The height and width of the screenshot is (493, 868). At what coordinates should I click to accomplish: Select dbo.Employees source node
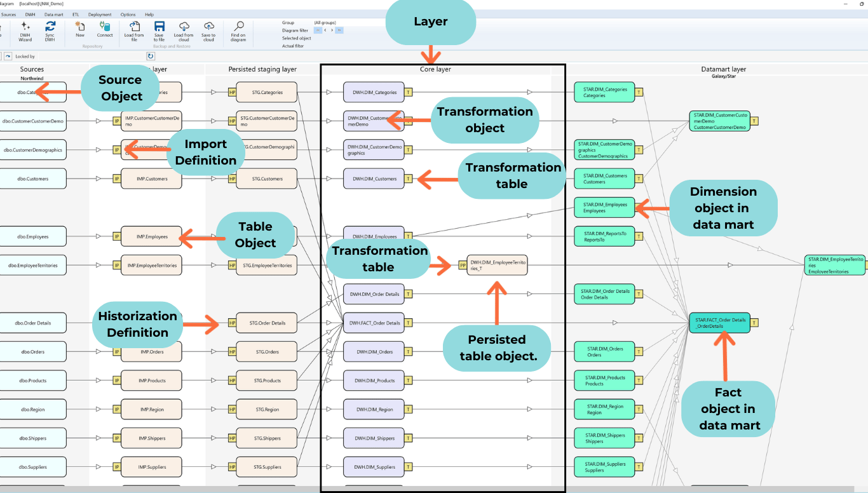[33, 236]
